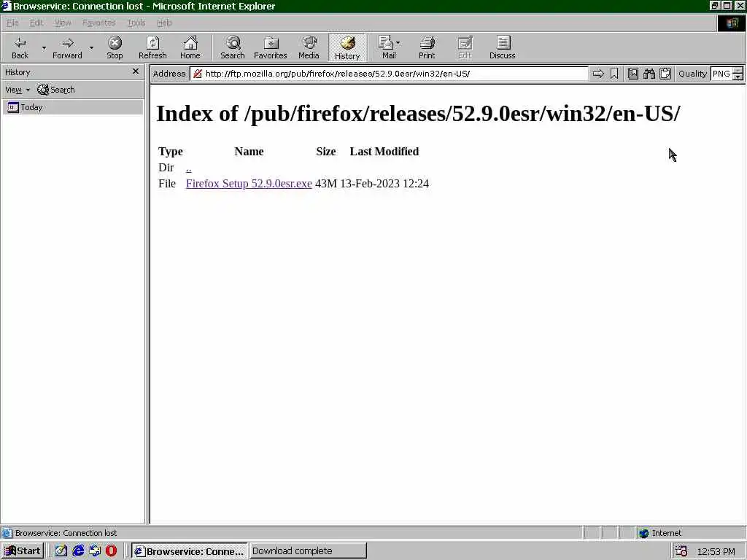Open the Tools menu
This screenshot has width=747, height=560.
coord(136,23)
